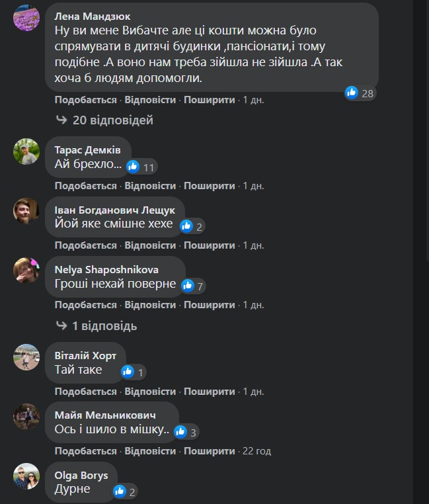The image size is (429, 504).
Task: Click Подобається under Тарас Демків's comment
Action: tap(85, 186)
